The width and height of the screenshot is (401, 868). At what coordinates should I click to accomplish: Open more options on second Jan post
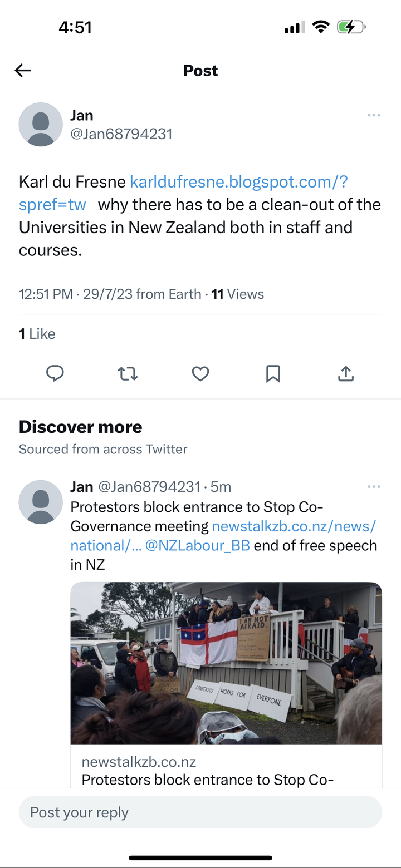coord(374,487)
